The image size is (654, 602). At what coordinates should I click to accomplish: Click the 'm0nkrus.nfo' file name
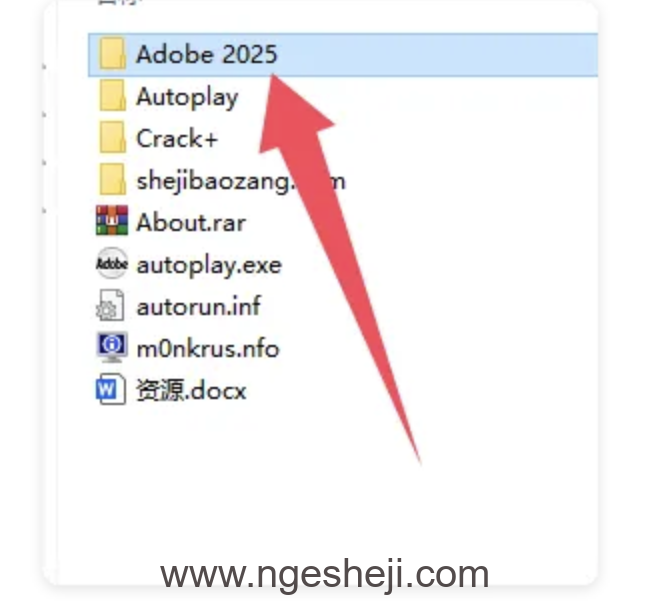208,348
